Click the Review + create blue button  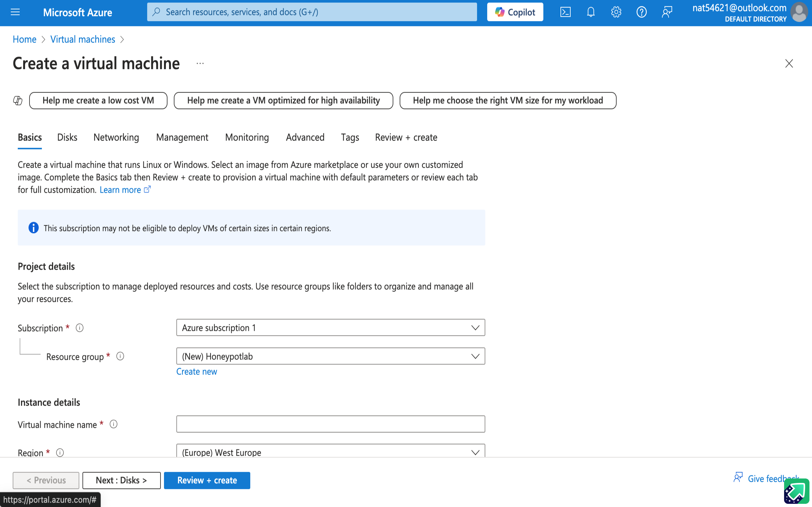click(x=207, y=480)
